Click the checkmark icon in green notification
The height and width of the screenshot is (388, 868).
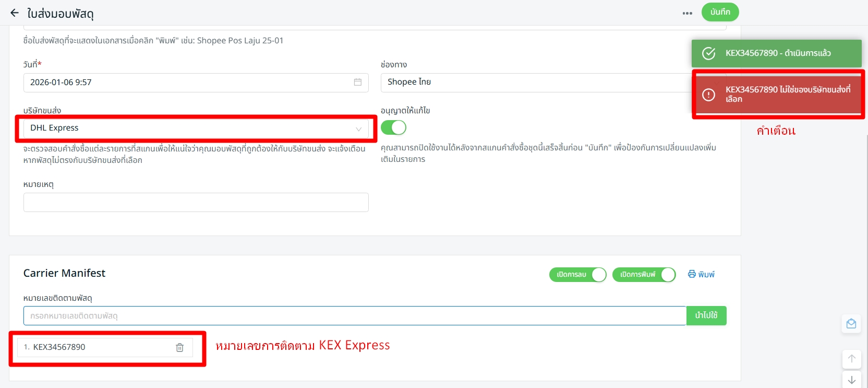tap(708, 53)
